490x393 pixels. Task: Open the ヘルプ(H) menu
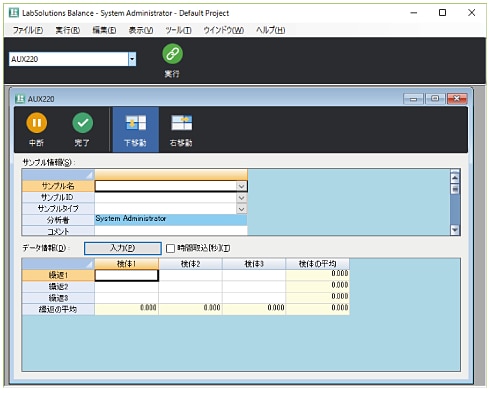pos(270,30)
